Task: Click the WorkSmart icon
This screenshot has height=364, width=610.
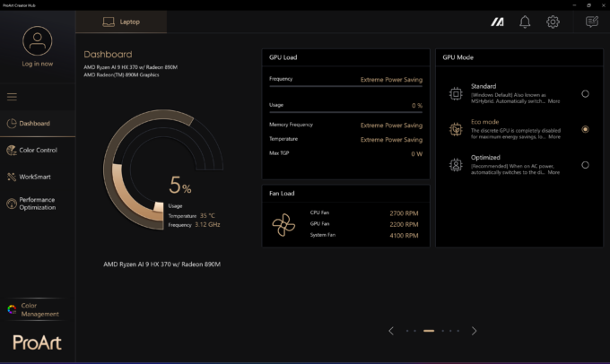Action: pos(12,177)
